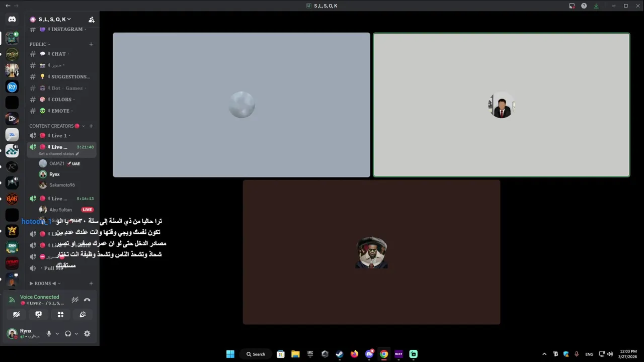Open the R7 server icon
The width and height of the screenshot is (644, 362).
click(12, 87)
